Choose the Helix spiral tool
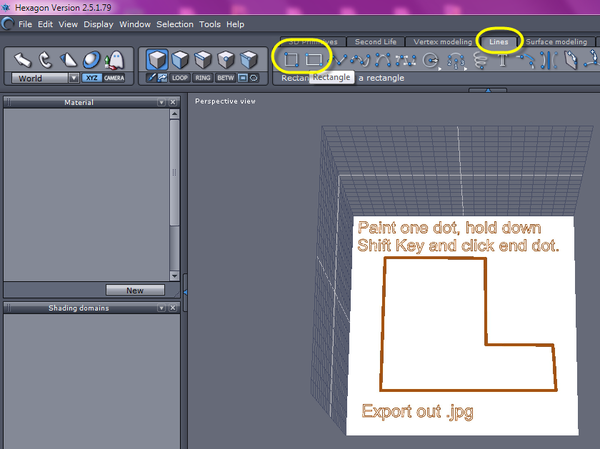 [x=480, y=60]
